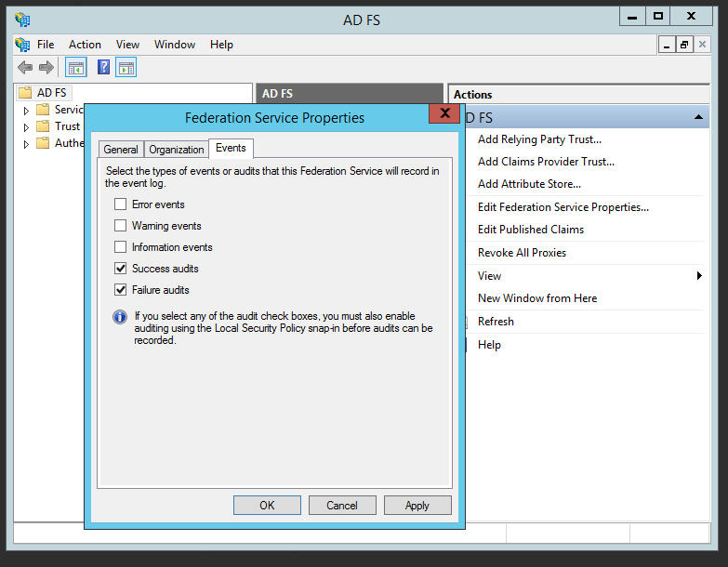The width and height of the screenshot is (728, 567).
Task: Click the Federation Service Properties title bar
Action: click(274, 117)
